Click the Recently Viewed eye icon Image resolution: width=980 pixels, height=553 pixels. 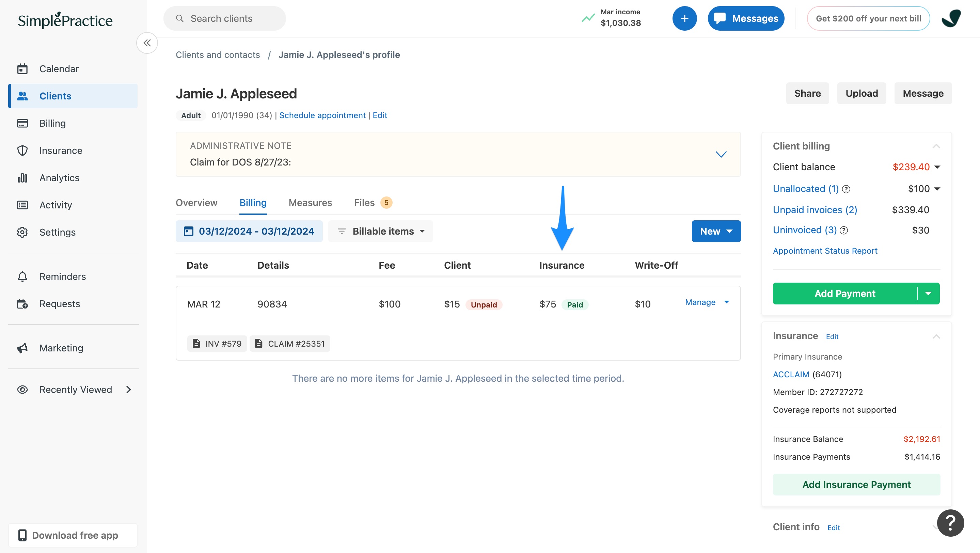[x=22, y=390]
